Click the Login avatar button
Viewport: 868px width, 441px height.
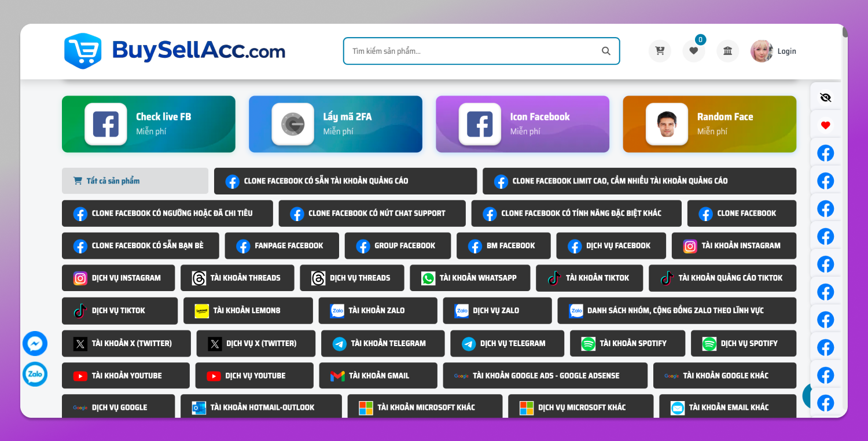pyautogui.click(x=774, y=51)
